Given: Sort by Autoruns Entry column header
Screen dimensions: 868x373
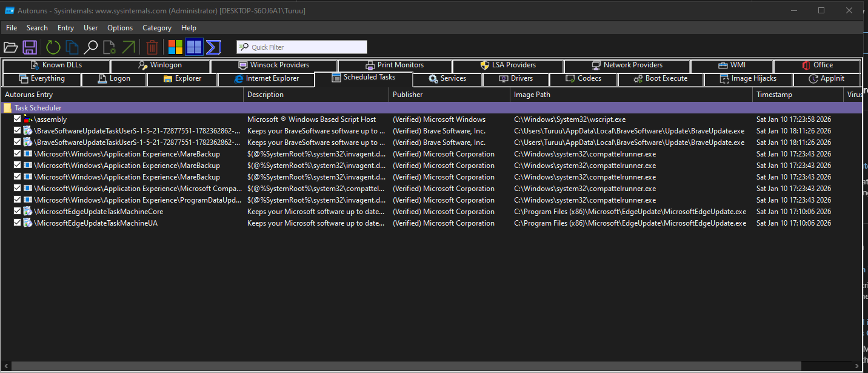Looking at the screenshot, I should pos(122,95).
